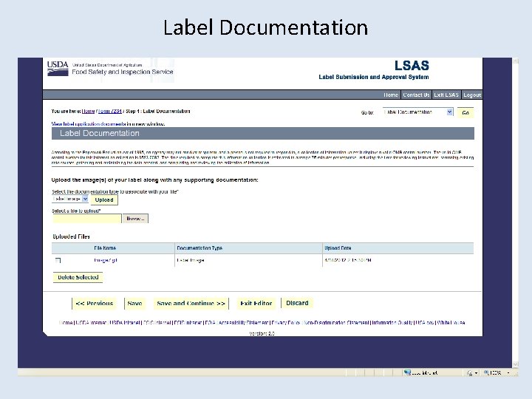Image resolution: width=532 pixels, height=399 pixels.
Task: Expand the security dropdown arrow in status bar
Action: [x=476, y=373]
